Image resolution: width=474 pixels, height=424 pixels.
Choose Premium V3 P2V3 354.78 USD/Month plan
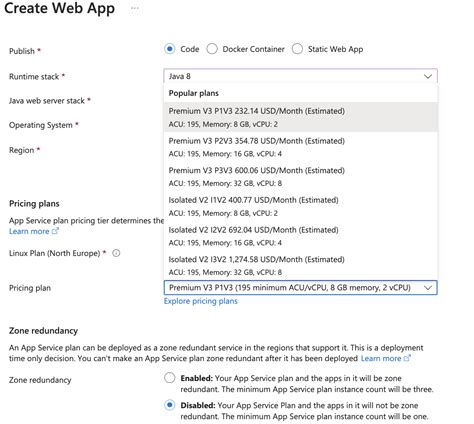coord(300,147)
